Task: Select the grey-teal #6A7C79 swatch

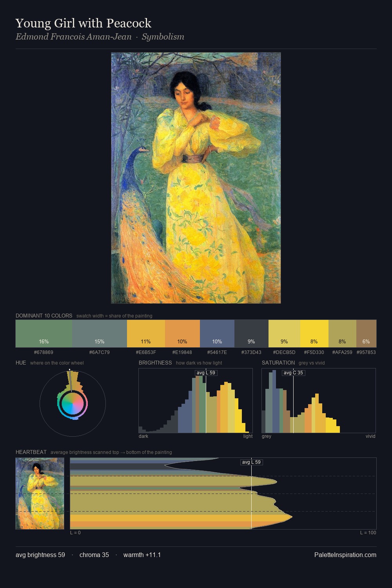Action: pos(100,334)
